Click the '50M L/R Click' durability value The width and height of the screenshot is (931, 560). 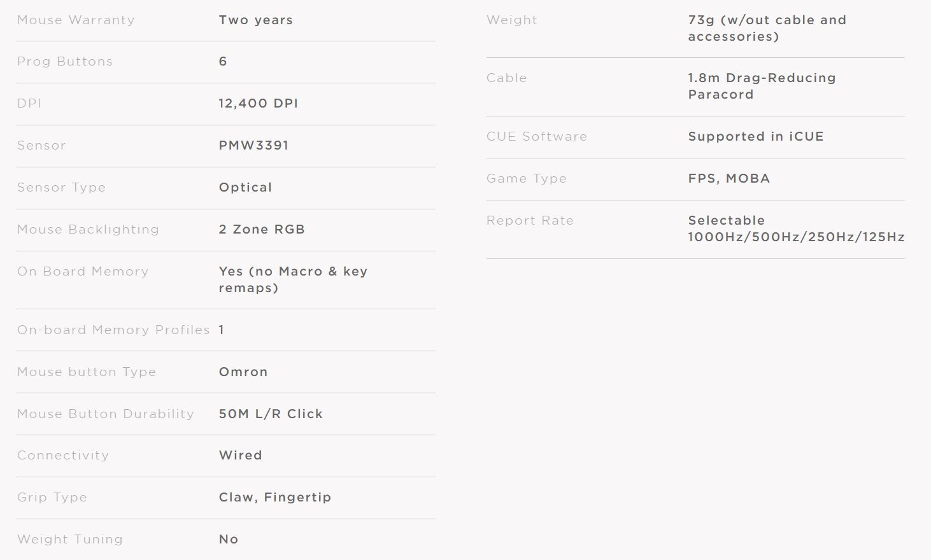(x=271, y=414)
